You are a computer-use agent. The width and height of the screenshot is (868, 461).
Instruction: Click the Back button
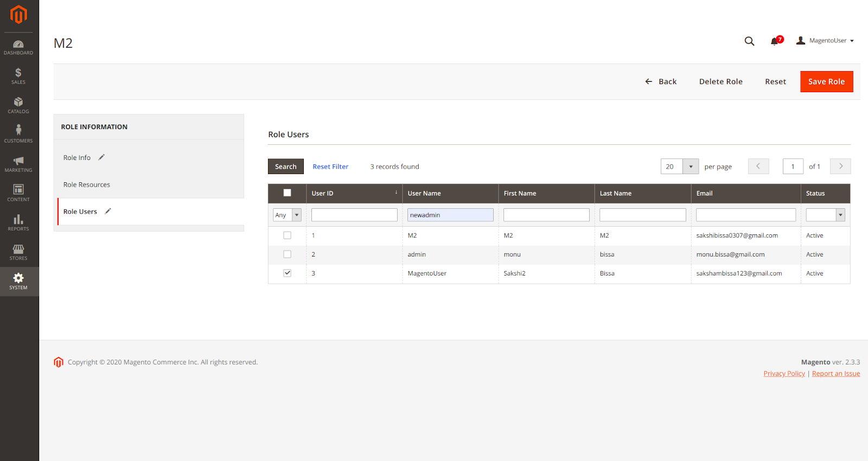[661, 81]
